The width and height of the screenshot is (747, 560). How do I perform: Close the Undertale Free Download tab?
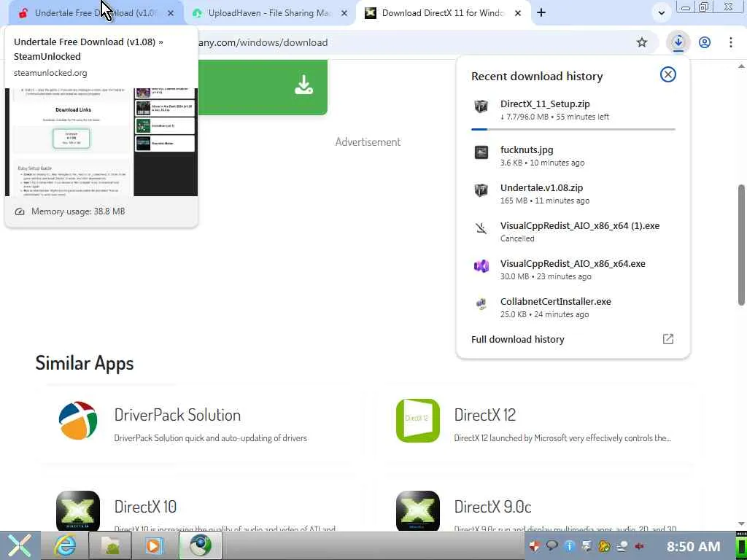[x=171, y=13]
